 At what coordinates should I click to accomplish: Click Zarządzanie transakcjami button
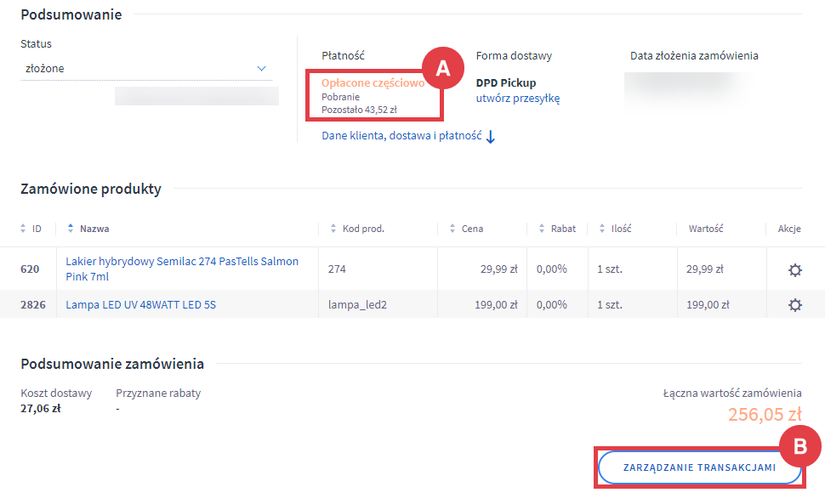[x=699, y=467]
